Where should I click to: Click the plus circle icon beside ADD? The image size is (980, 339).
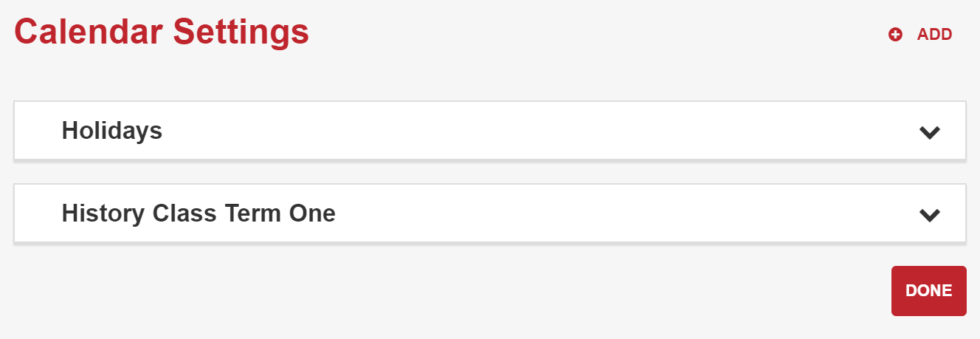[895, 35]
